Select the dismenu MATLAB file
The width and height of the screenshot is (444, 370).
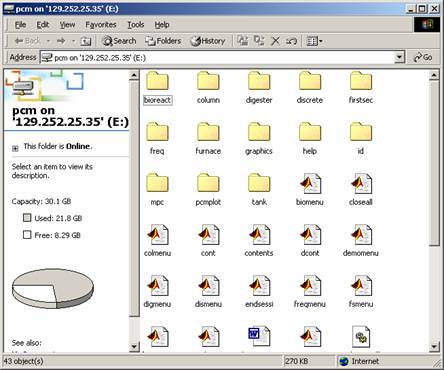click(x=208, y=291)
